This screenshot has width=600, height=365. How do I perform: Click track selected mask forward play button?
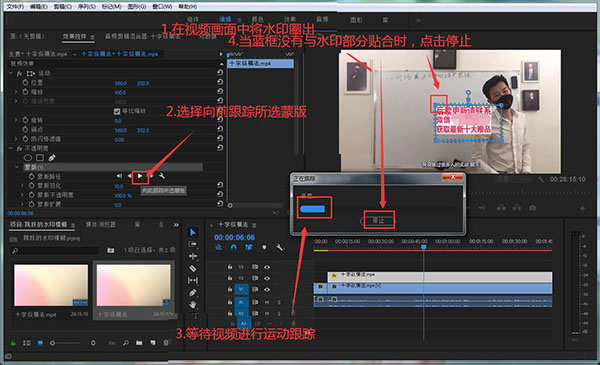(140, 176)
